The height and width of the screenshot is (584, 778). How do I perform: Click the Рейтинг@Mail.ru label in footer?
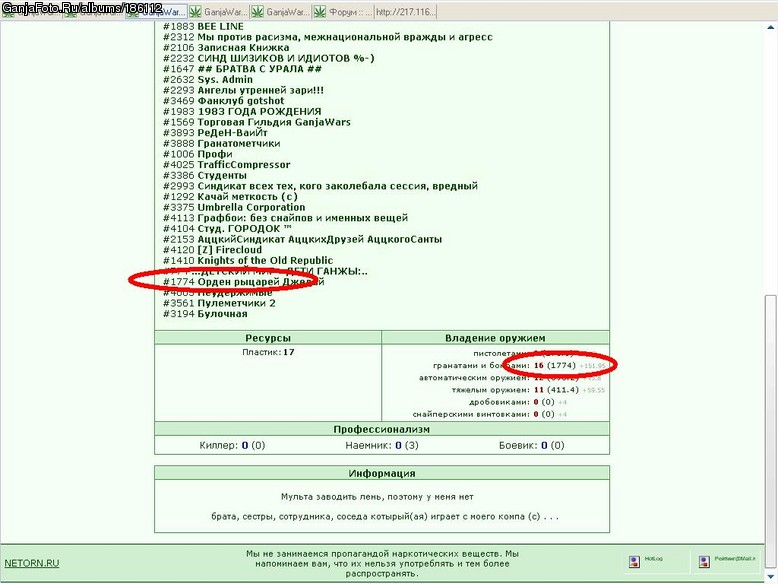735,559
